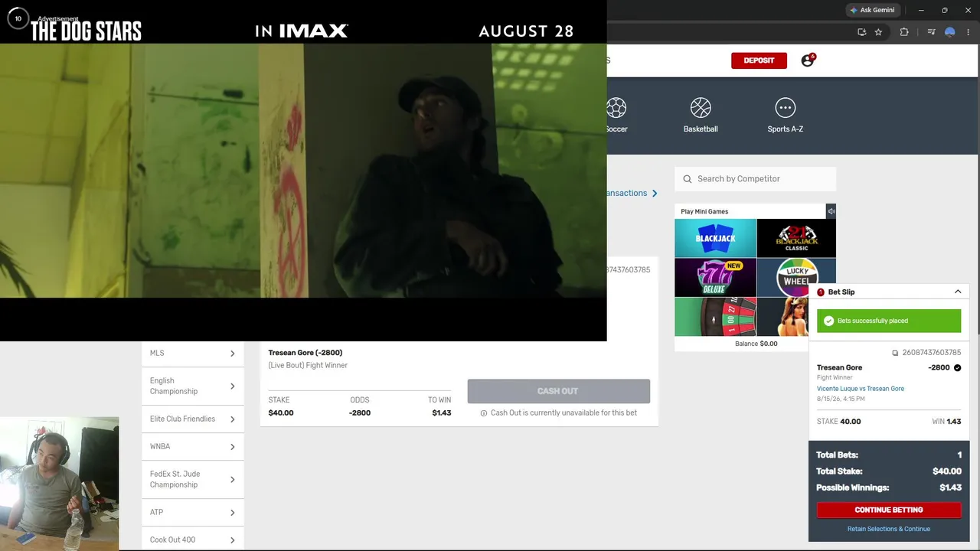Click the Bets successfully placed banner
Viewport: 980px width, 551px height.
coord(889,321)
